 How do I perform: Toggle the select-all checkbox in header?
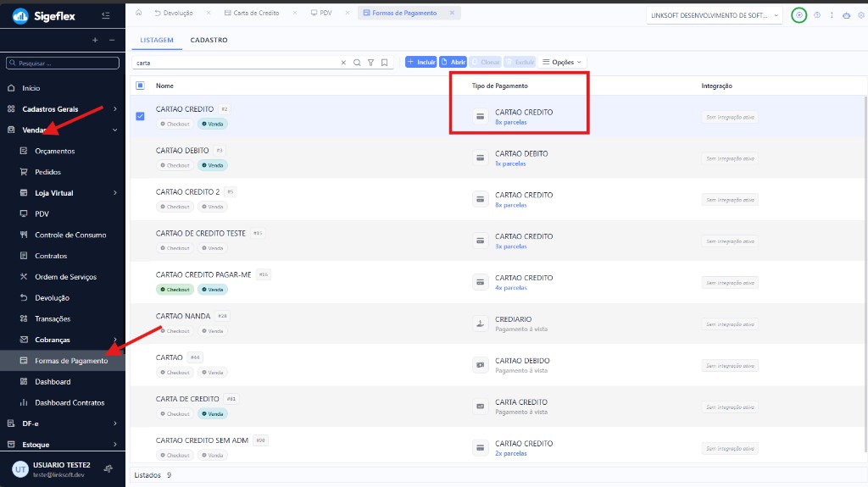pyautogui.click(x=140, y=86)
